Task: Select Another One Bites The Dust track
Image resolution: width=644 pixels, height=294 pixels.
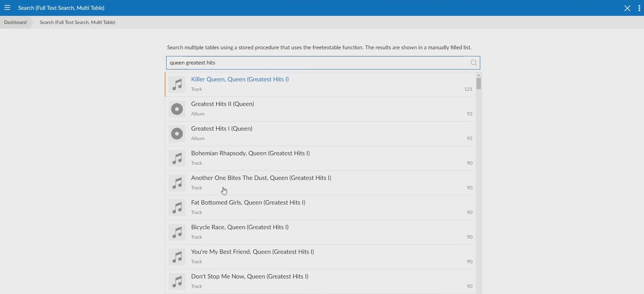Action: 261,178
